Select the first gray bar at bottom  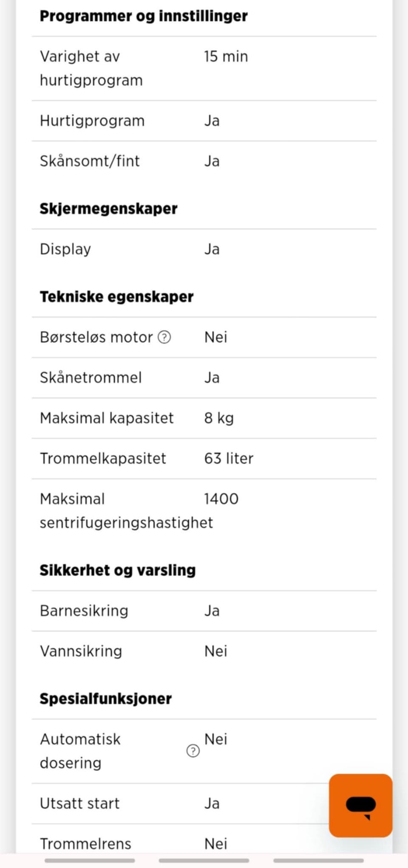90,860
